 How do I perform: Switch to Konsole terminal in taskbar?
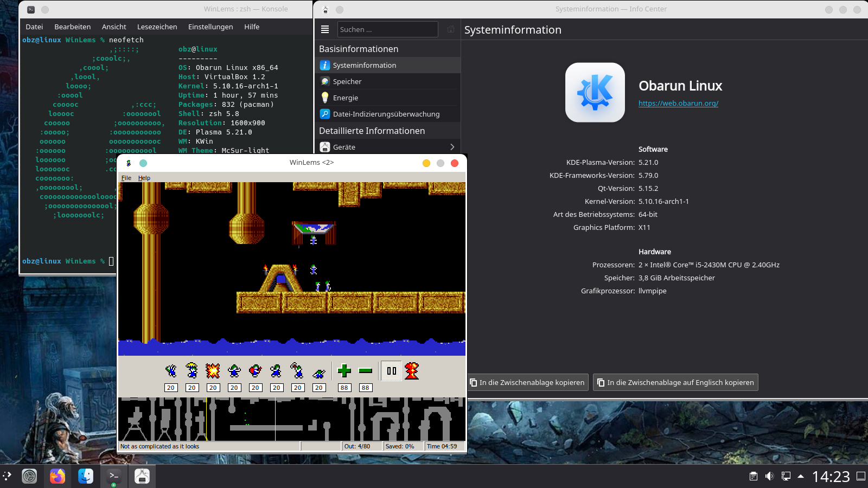click(x=114, y=476)
